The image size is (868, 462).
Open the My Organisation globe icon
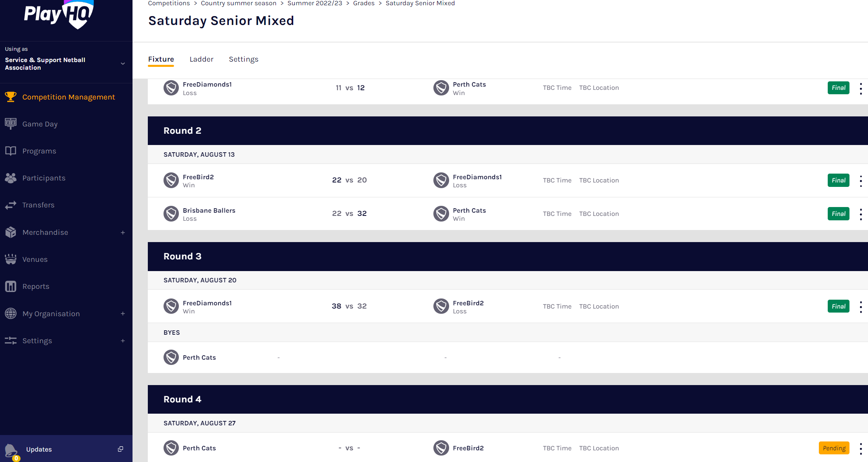(x=10, y=313)
